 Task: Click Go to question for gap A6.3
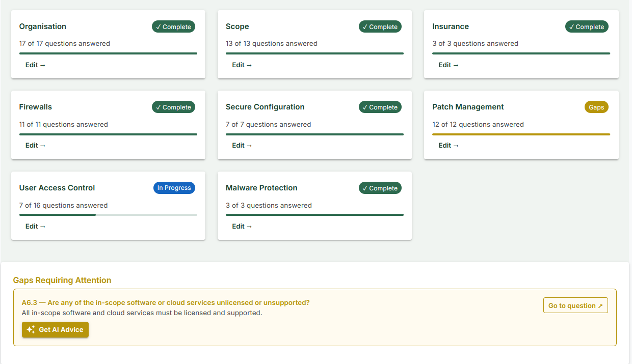click(x=575, y=305)
